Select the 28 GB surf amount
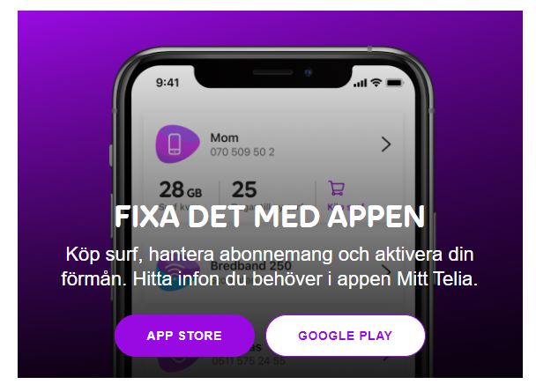The image size is (536, 392). point(181,189)
